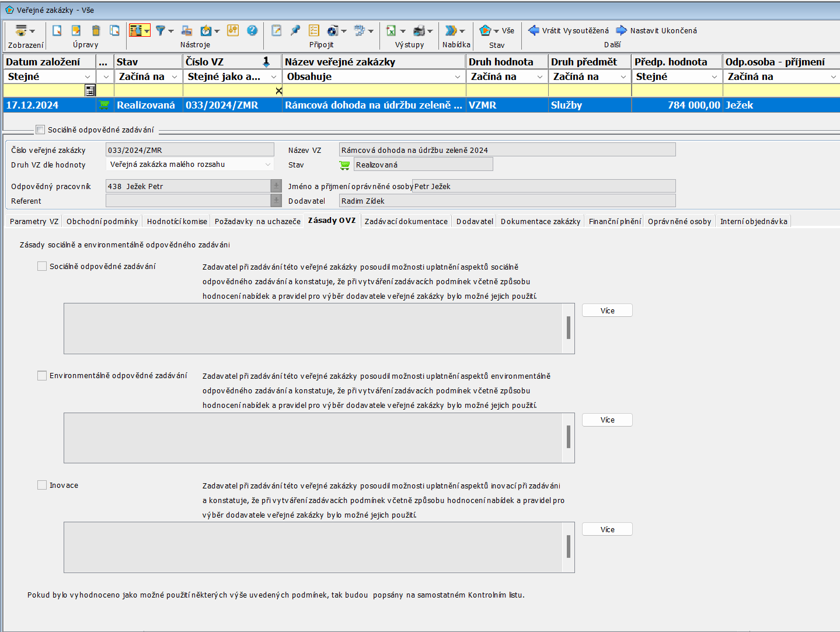Screen dimensions: 840x632
Task: Tick Environmentálně odpovědné zadávání checkbox
Action: [42, 376]
